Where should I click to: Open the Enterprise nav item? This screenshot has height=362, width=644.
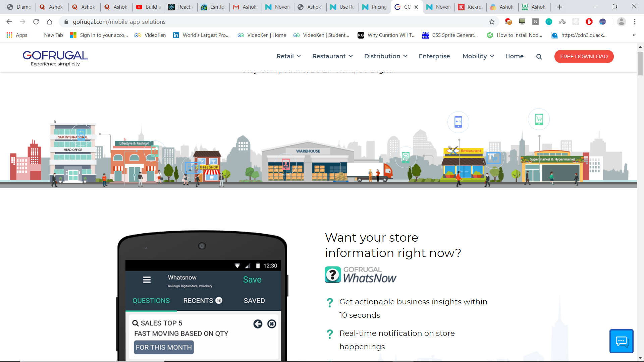(434, 56)
